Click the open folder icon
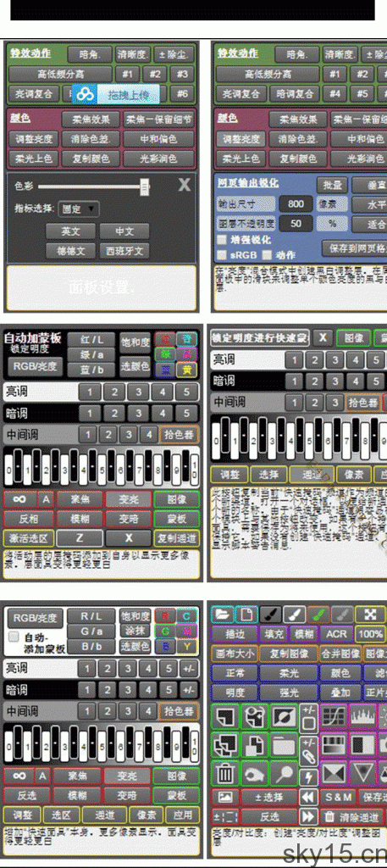 222,615
